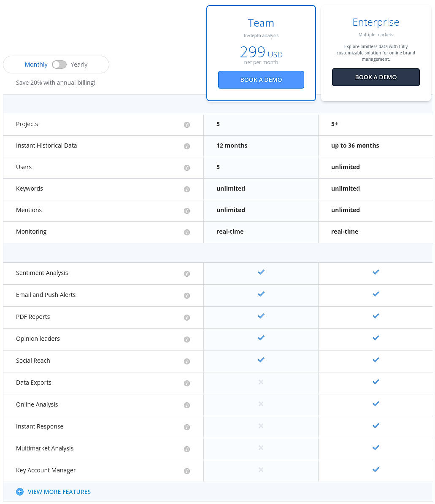Click the plus icon by View More Features

point(20,492)
